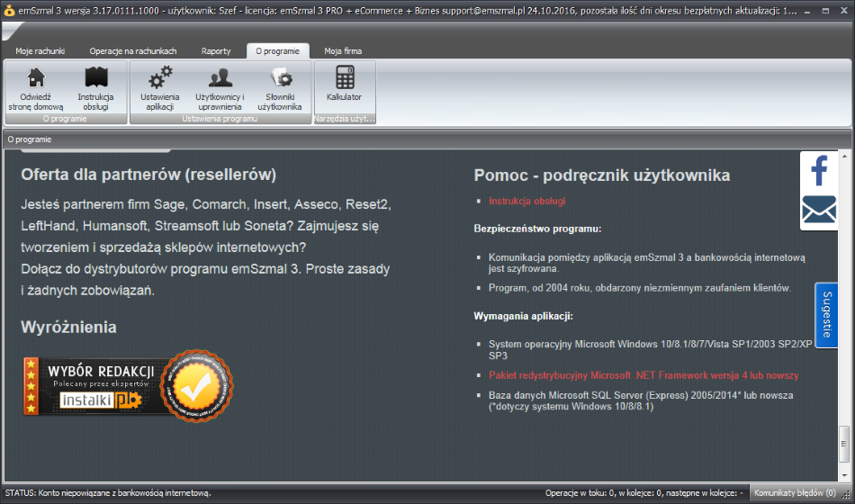The width and height of the screenshot is (855, 504).
Task: Click the Facebook icon on the side
Action: [819, 171]
